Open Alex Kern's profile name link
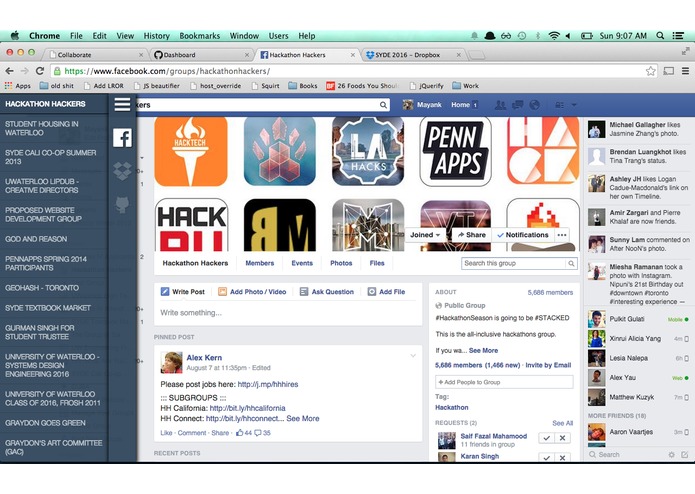 click(x=204, y=358)
